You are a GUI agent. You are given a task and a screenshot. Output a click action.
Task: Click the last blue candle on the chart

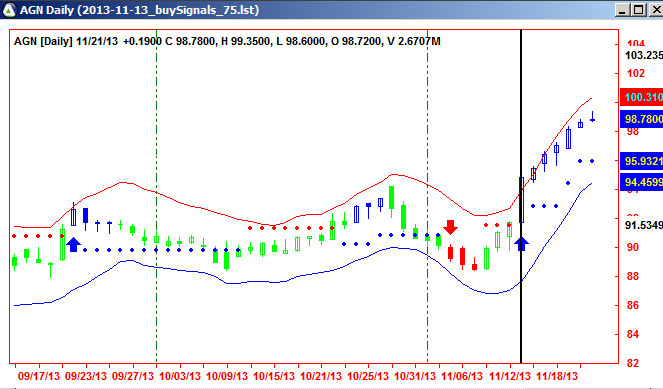click(592, 117)
